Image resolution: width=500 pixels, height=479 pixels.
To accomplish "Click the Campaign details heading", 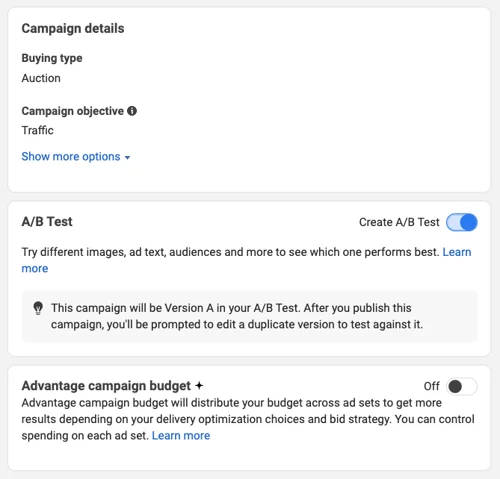I will coord(73,29).
